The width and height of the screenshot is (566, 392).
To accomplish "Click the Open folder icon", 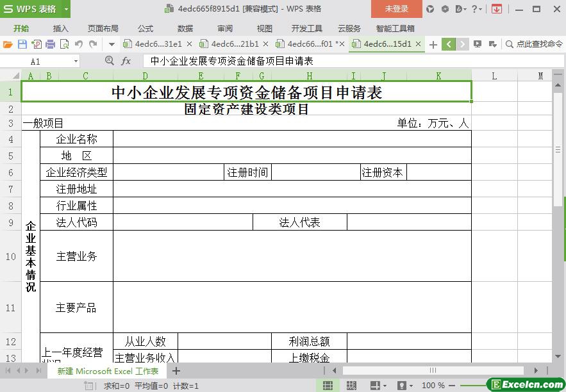I will pos(8,44).
